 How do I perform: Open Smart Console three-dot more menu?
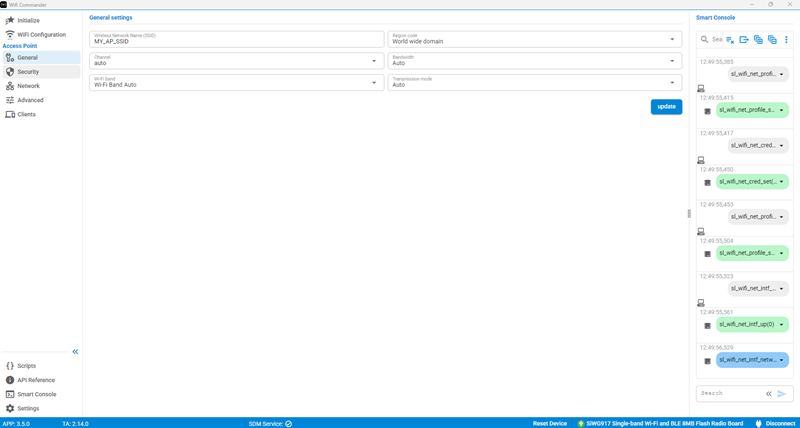(786, 39)
